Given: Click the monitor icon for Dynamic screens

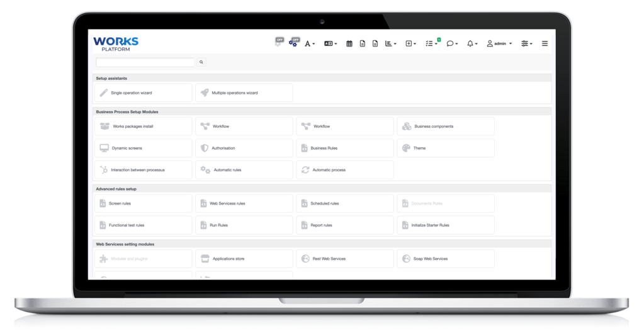Looking at the screenshot, I should 105,149.
